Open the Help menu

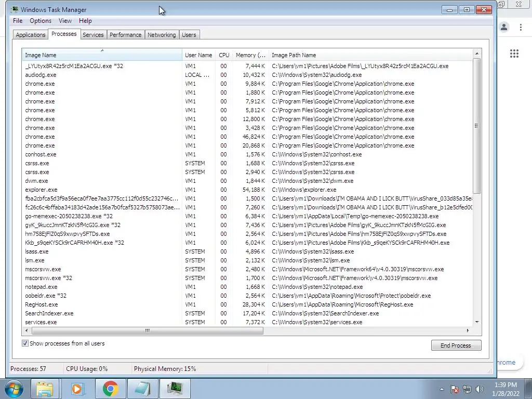pos(85,21)
